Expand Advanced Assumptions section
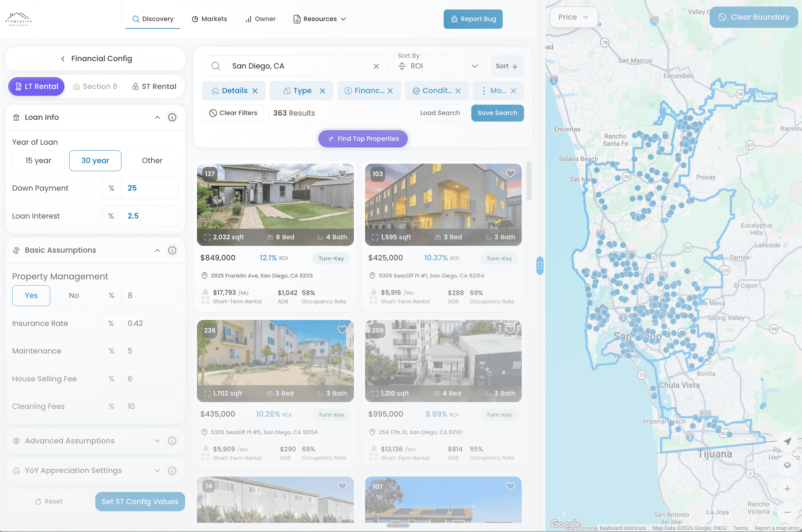Viewport: 802px width, 532px height. click(157, 441)
